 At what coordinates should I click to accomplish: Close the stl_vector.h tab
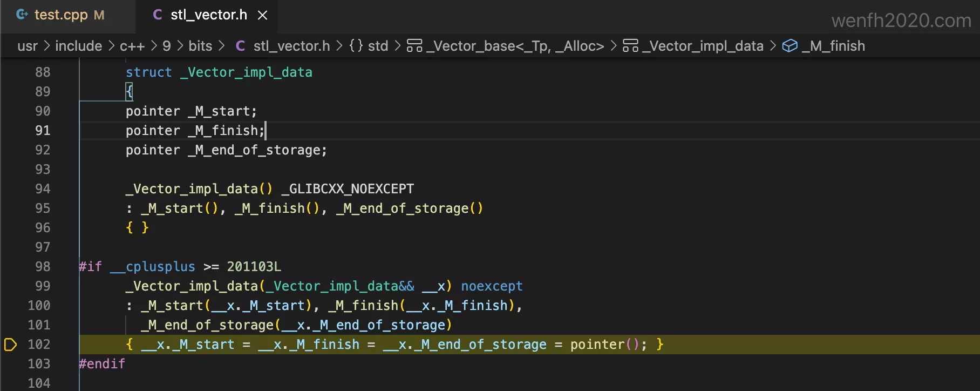click(263, 15)
